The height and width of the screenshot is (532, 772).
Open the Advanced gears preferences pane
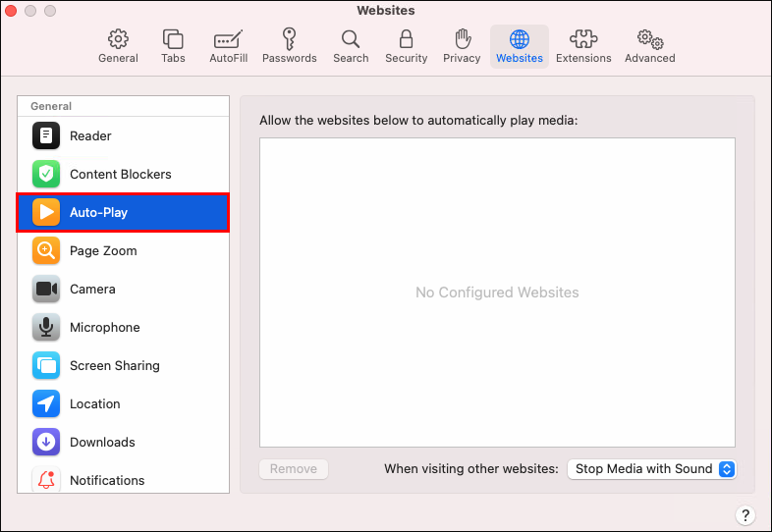(x=650, y=46)
